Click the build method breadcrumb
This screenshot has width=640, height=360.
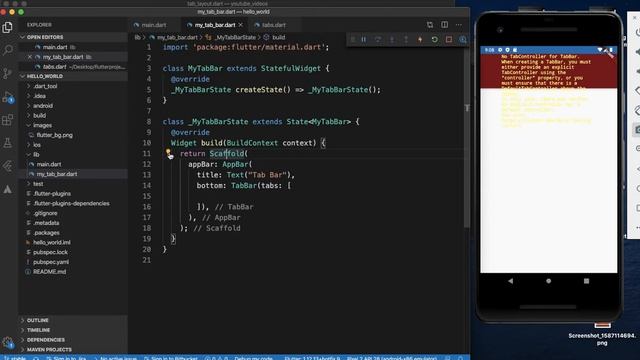pyautogui.click(x=275, y=37)
